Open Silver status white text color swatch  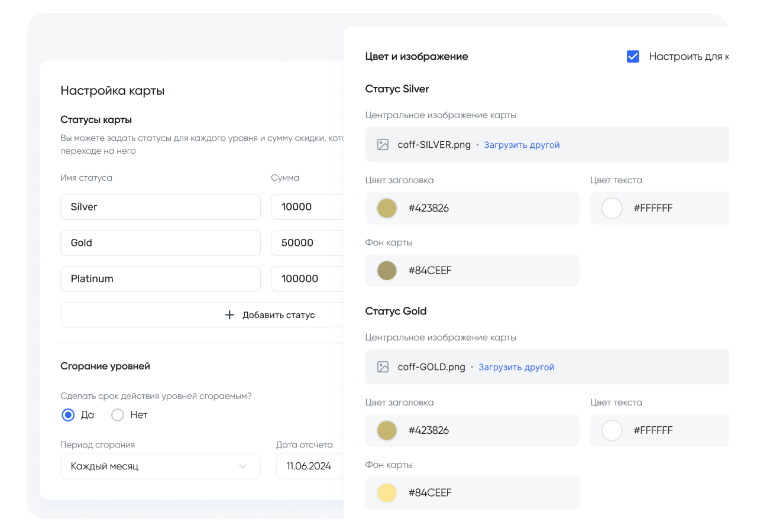(x=612, y=208)
